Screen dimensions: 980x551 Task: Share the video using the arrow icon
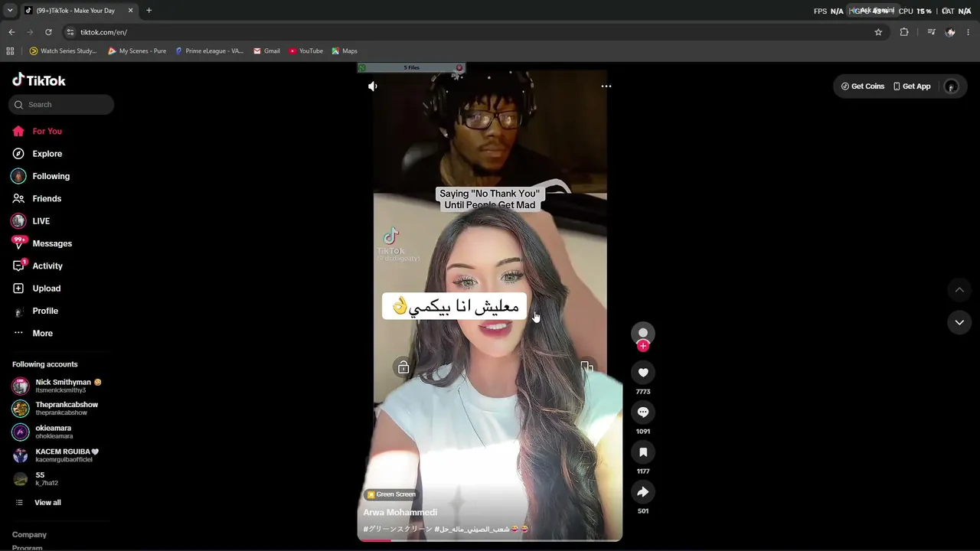[643, 492]
